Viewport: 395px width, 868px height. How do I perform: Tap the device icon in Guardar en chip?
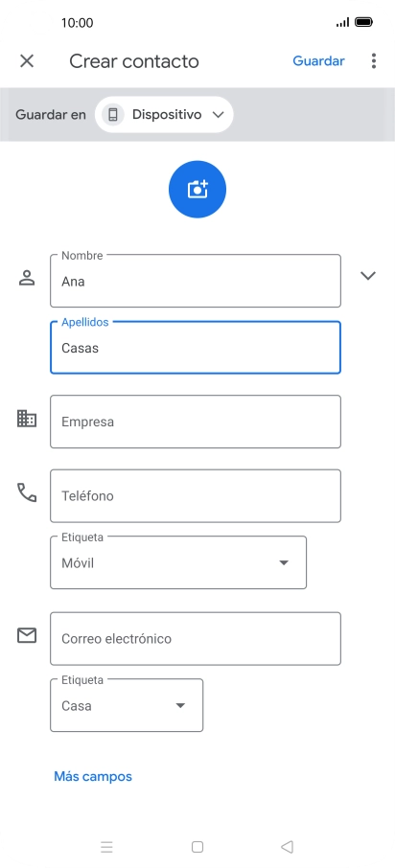[x=113, y=115]
